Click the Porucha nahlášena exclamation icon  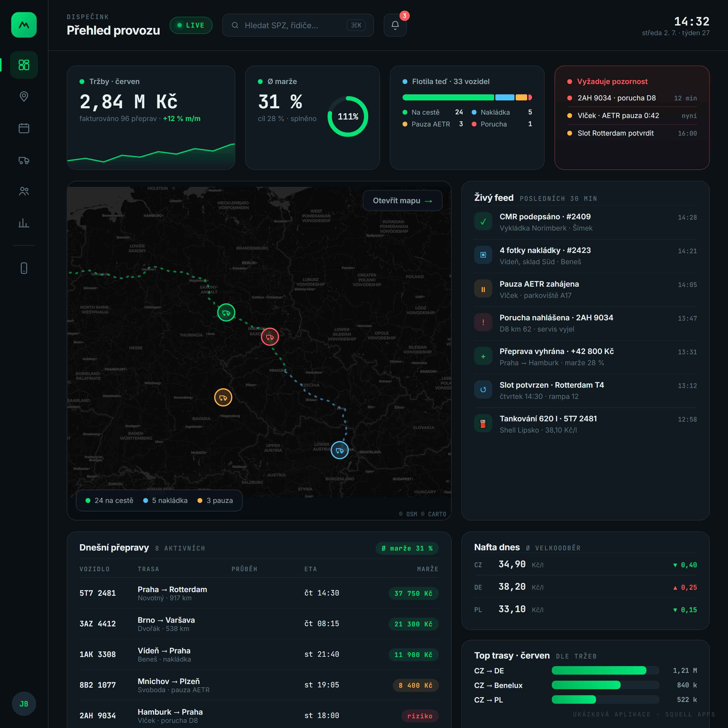point(483,322)
